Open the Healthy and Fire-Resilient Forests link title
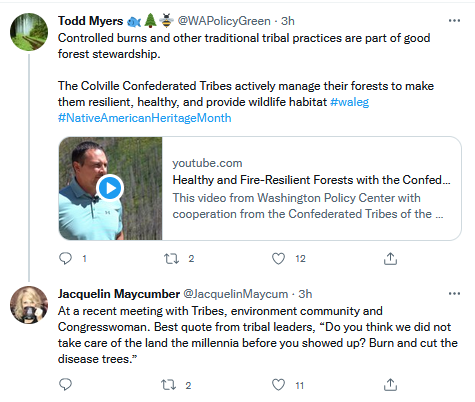This screenshot has width=475, height=402. tap(311, 180)
